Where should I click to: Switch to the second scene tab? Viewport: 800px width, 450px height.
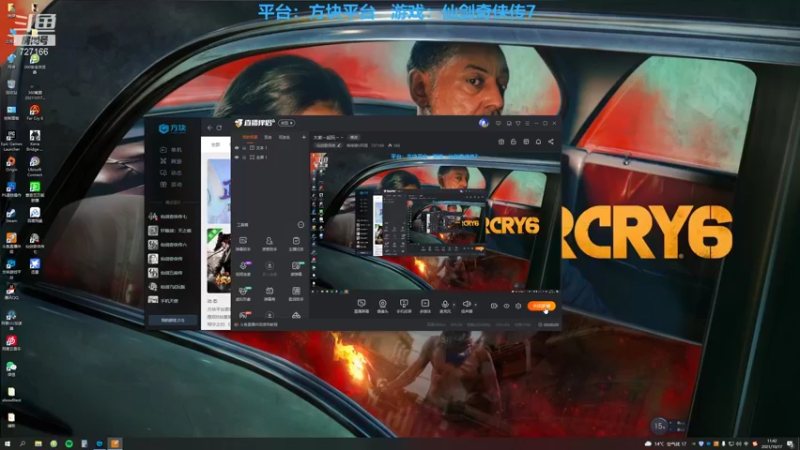[268, 137]
